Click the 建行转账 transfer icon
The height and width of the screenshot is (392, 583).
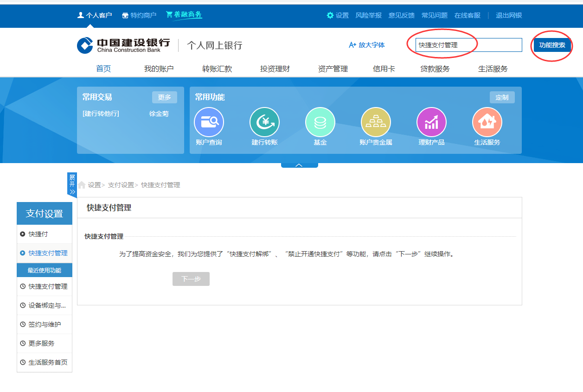pyautogui.click(x=264, y=122)
